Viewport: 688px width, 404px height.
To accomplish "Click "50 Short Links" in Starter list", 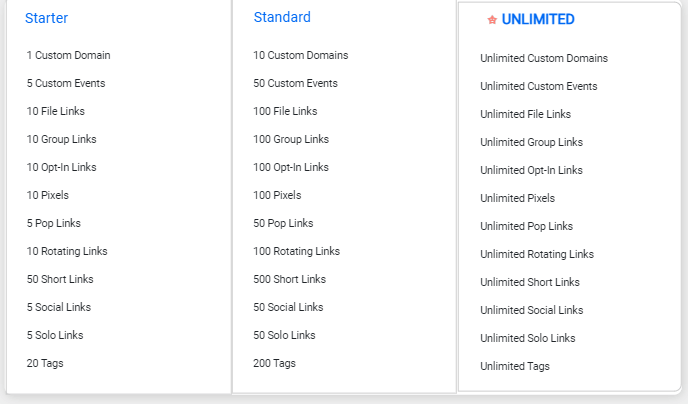I will (60, 279).
